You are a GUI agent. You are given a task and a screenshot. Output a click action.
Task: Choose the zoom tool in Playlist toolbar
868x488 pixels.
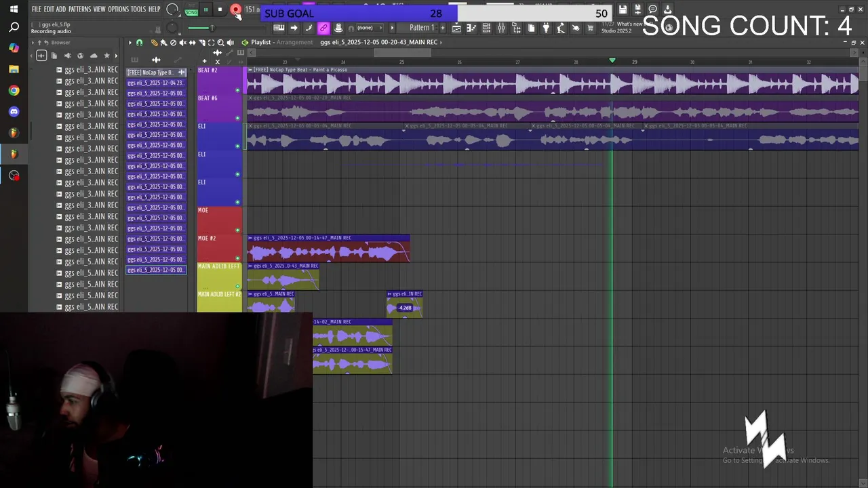220,43
